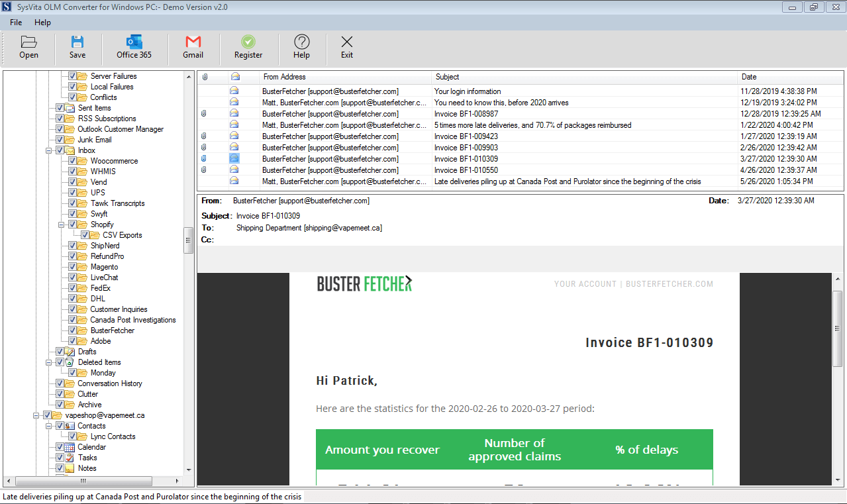Click attachment icon of Invoice BF1-008987 row
This screenshot has height=504, width=847.
pyautogui.click(x=204, y=114)
